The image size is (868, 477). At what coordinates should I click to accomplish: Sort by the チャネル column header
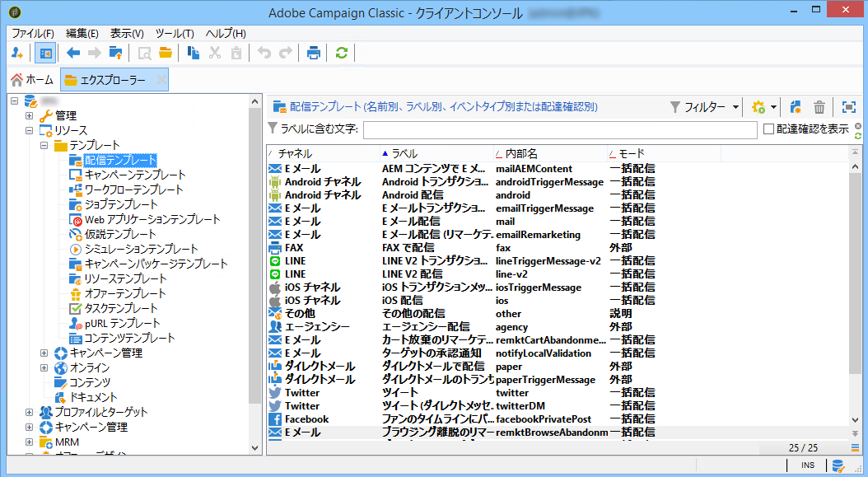pos(323,153)
